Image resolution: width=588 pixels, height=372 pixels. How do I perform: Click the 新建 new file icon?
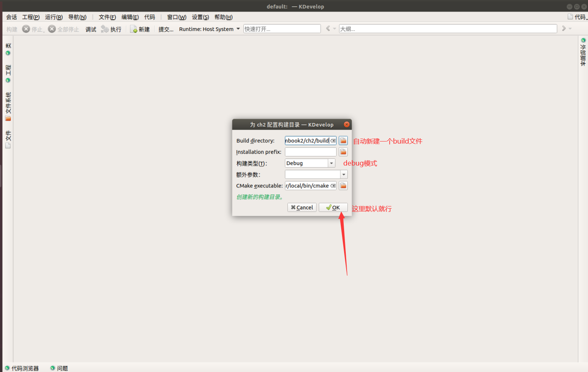pos(134,29)
